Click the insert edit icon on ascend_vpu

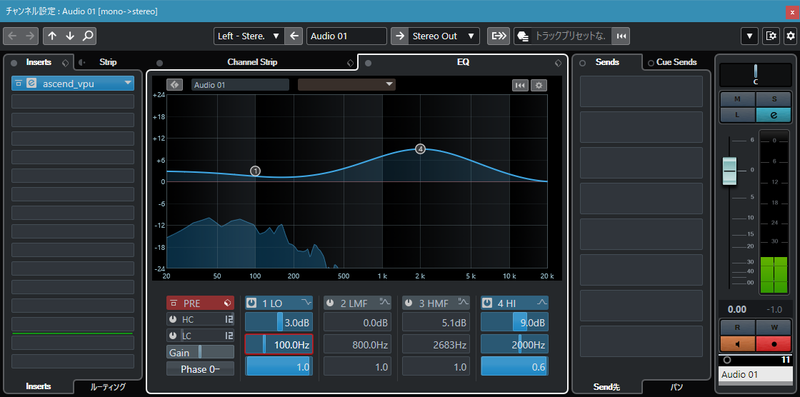[32, 84]
